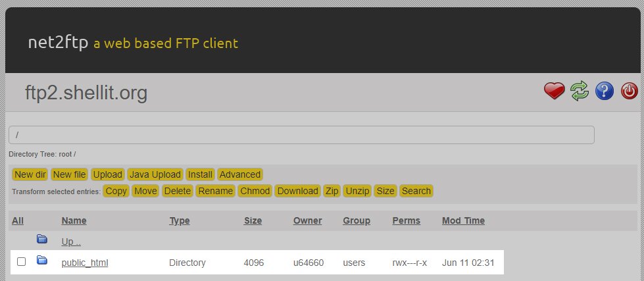
Task: Click Move for selected entries
Action: [x=146, y=191]
